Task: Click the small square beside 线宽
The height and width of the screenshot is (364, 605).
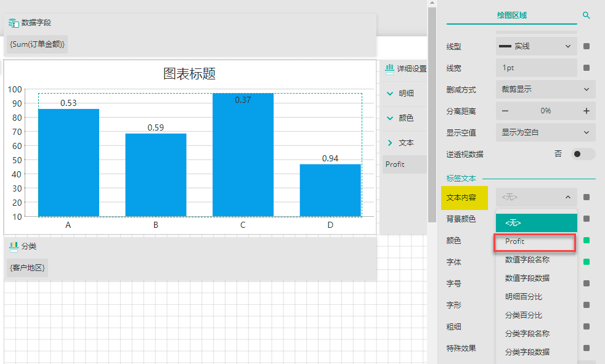Action: (x=587, y=68)
